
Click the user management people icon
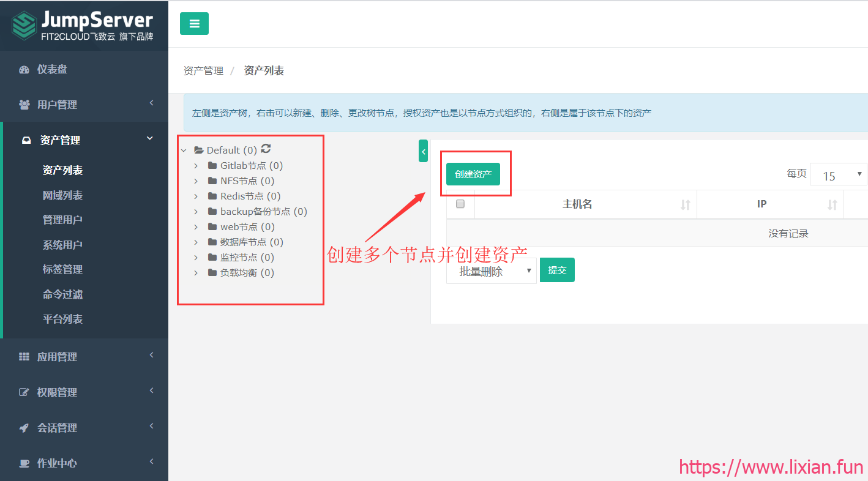[24, 105]
